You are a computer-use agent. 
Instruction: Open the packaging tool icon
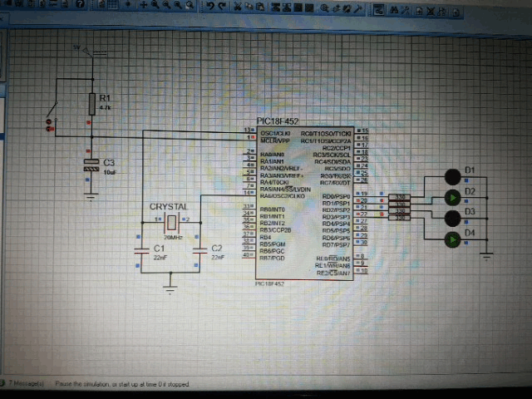tap(347, 9)
